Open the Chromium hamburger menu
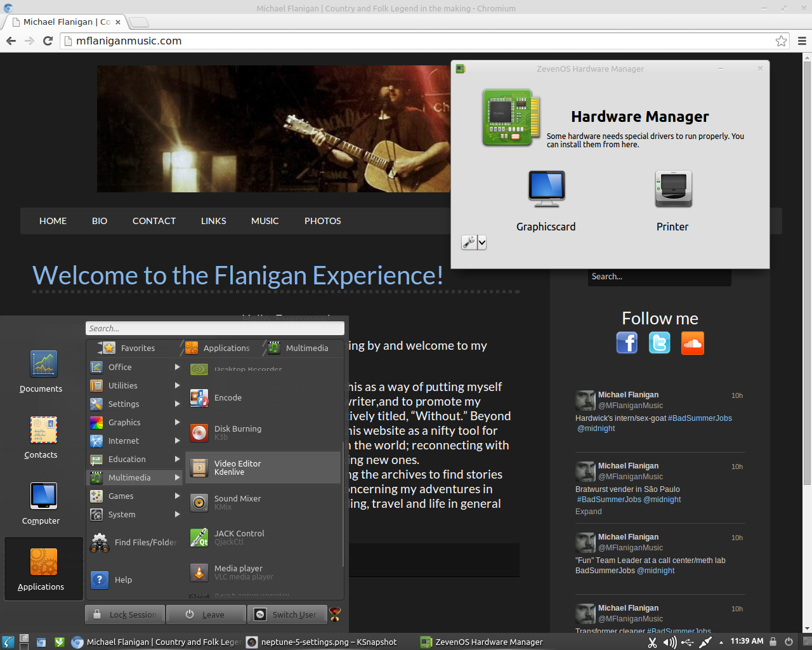 (x=802, y=41)
